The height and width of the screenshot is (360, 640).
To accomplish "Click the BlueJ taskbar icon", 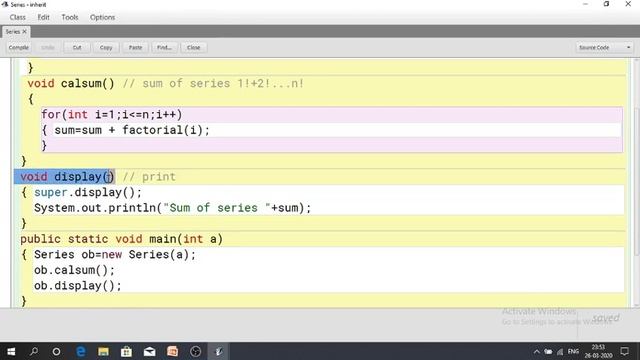I will pos(219,351).
